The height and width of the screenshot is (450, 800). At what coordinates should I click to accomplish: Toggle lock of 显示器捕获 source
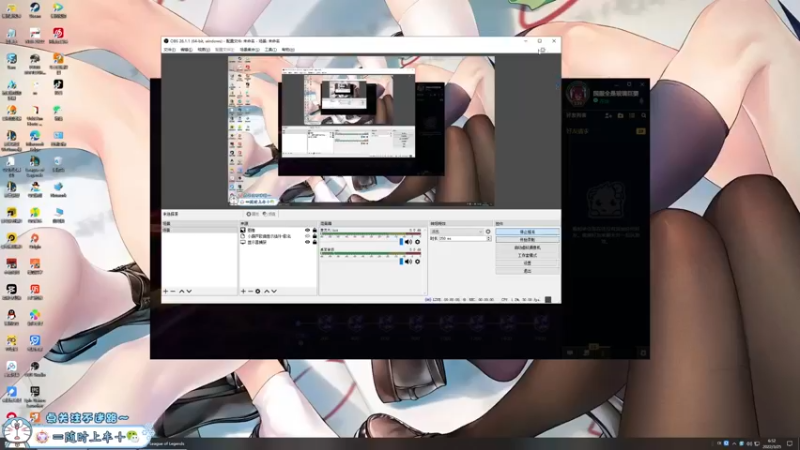click(314, 243)
